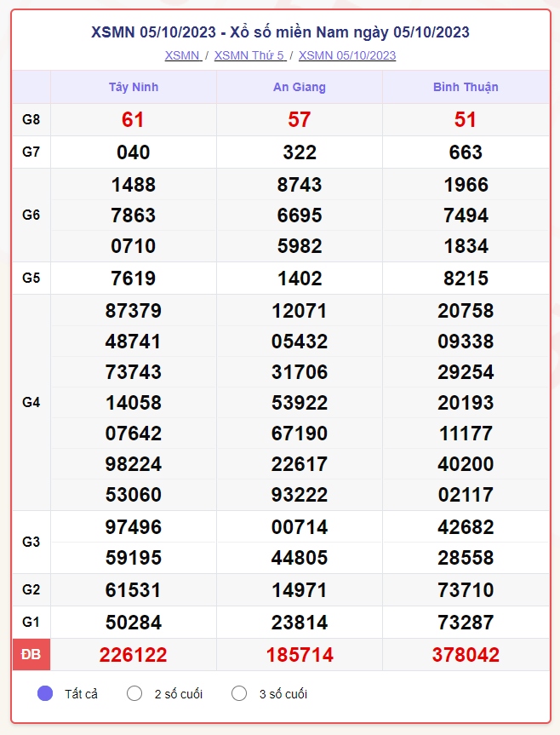Click the G2 row label

(31, 589)
